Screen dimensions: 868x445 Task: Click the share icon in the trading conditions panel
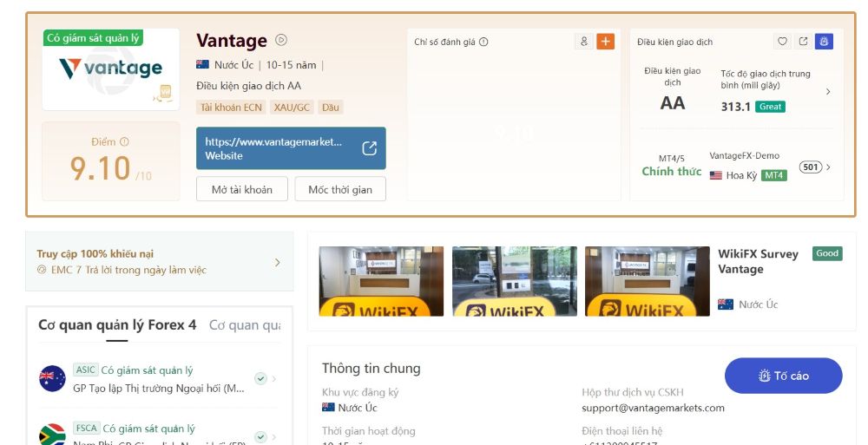pyautogui.click(x=803, y=42)
